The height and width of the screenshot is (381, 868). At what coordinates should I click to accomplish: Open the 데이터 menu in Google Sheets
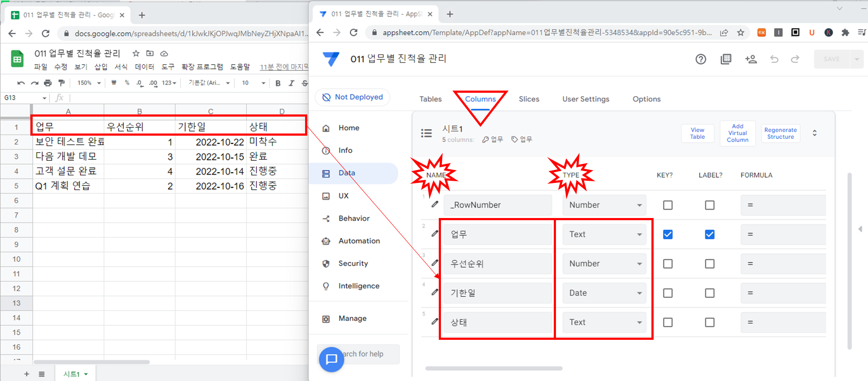(145, 67)
